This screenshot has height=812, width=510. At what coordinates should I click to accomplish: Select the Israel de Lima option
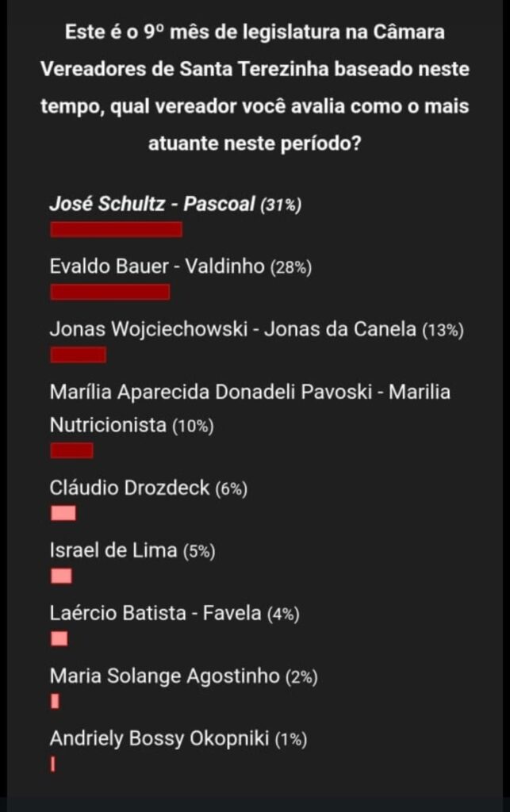[x=113, y=550]
